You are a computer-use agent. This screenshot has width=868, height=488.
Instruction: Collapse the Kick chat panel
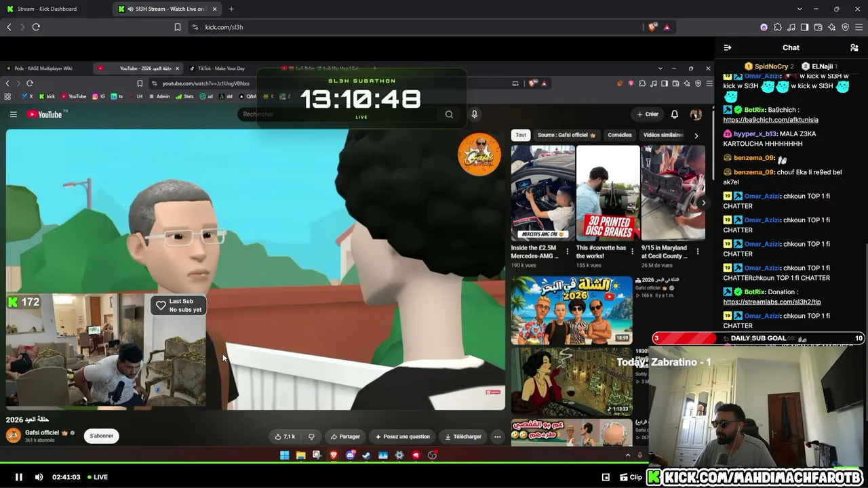tap(728, 47)
